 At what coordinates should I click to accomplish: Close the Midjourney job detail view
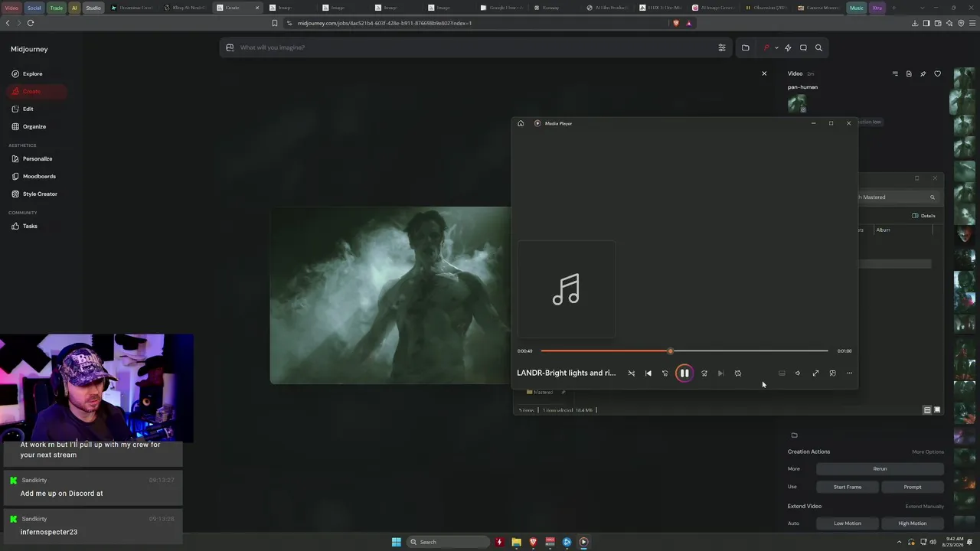pos(764,73)
